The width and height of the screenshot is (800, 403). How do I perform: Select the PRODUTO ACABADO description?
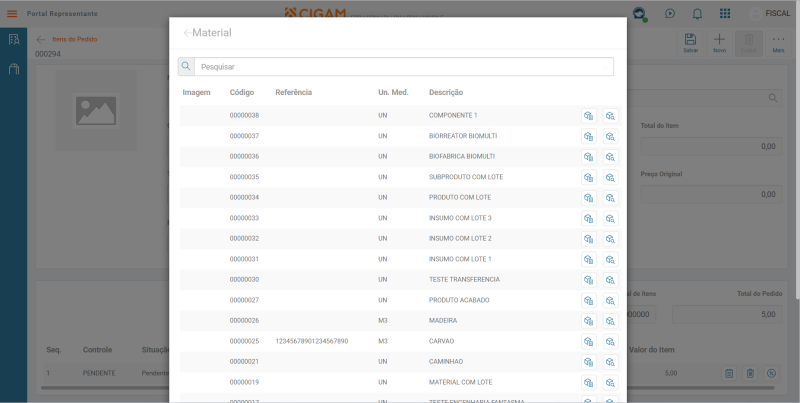pos(459,300)
